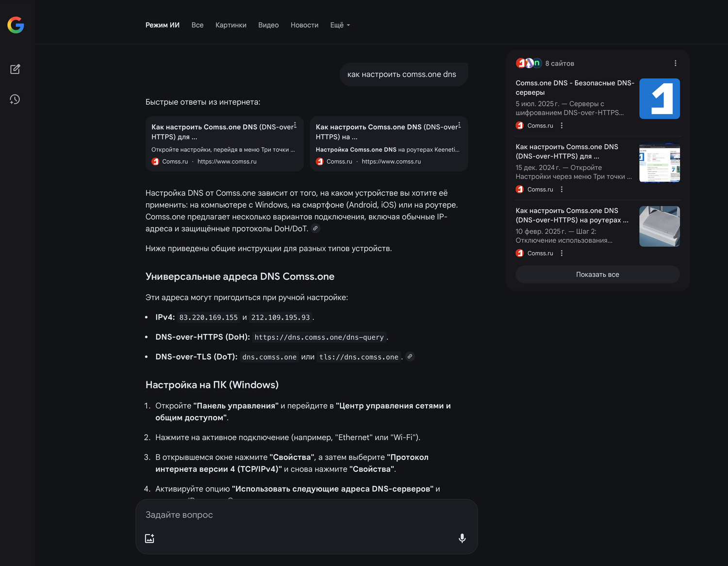Image resolution: width=728 pixels, height=566 pixels.
Task: Switch to the Новости tab
Action: [x=304, y=25]
